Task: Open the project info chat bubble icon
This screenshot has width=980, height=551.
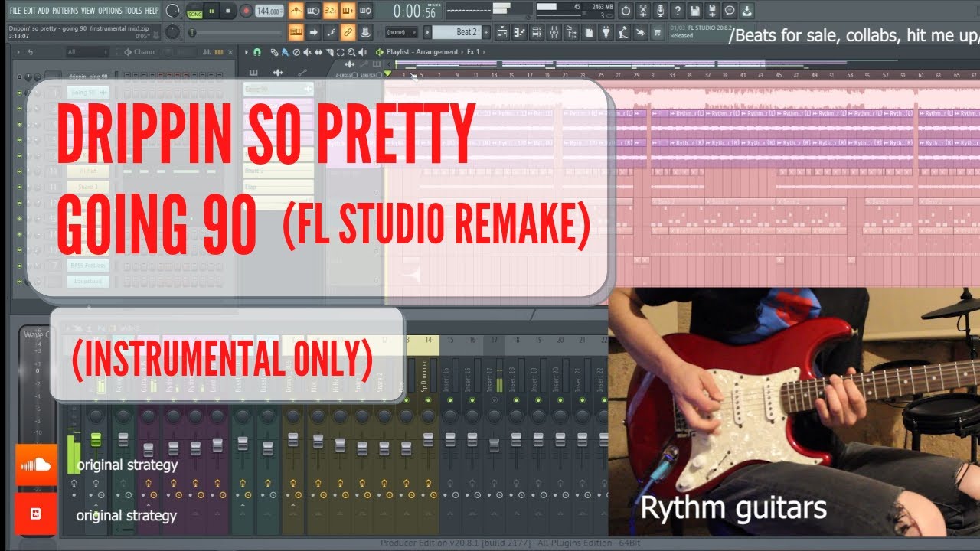Action: coord(730,11)
